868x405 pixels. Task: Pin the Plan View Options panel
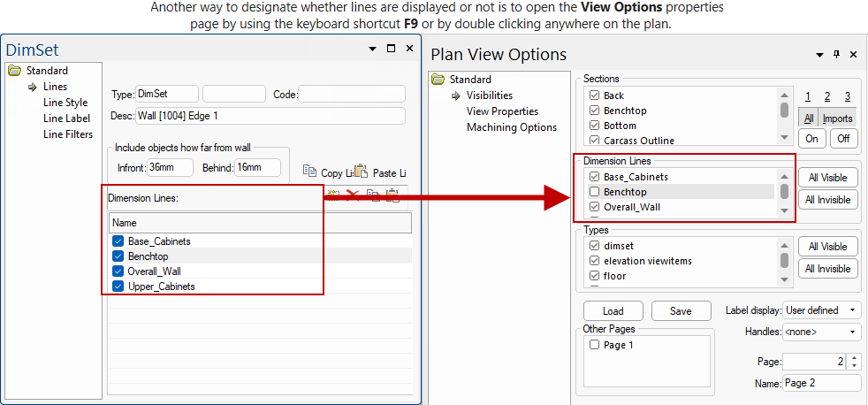click(x=836, y=54)
